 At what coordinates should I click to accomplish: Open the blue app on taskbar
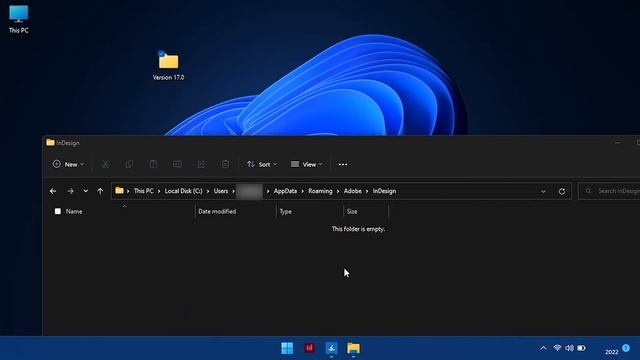(x=331, y=348)
